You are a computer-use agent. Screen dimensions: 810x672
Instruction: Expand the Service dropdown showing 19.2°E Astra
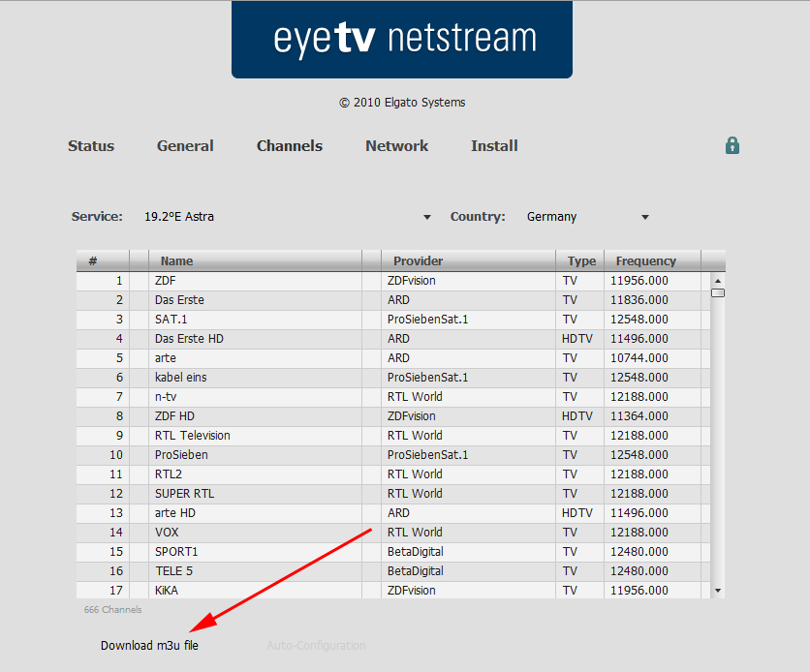287,217
